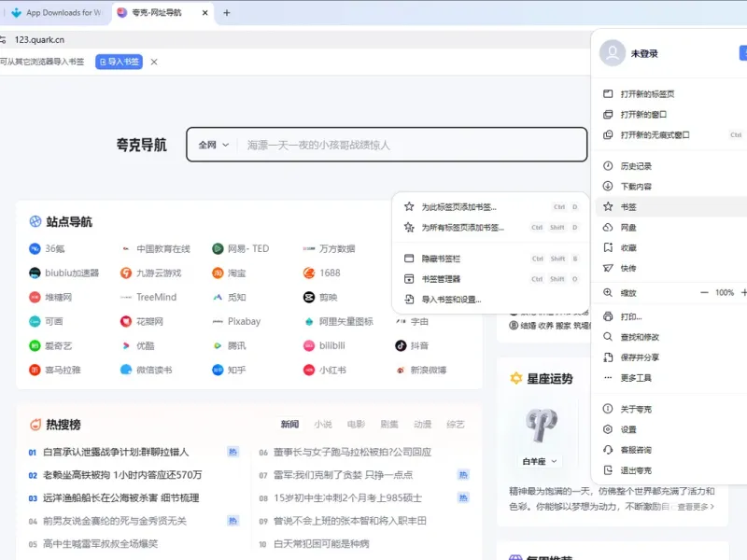Click the 爱奇艺 icon

coord(35,345)
